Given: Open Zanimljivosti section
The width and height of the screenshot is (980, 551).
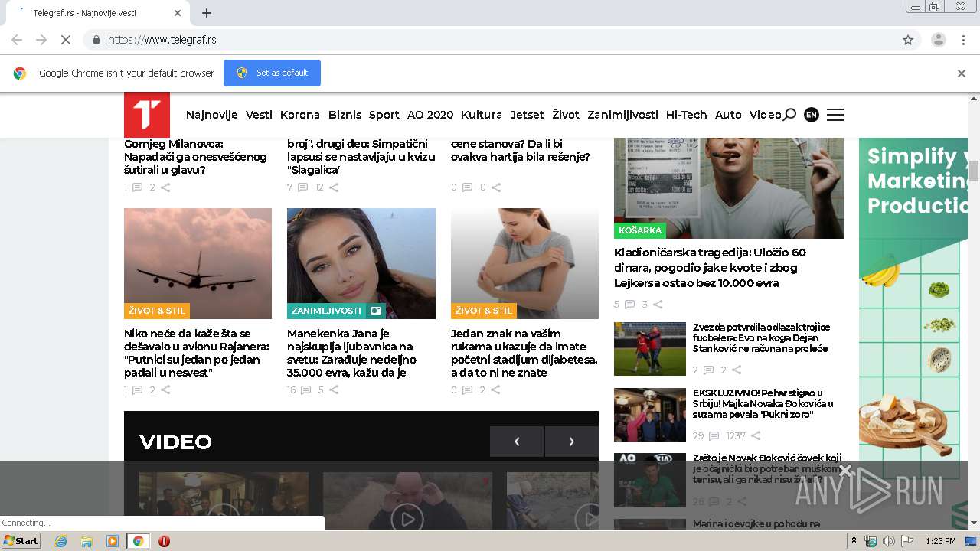Looking at the screenshot, I should [622, 115].
